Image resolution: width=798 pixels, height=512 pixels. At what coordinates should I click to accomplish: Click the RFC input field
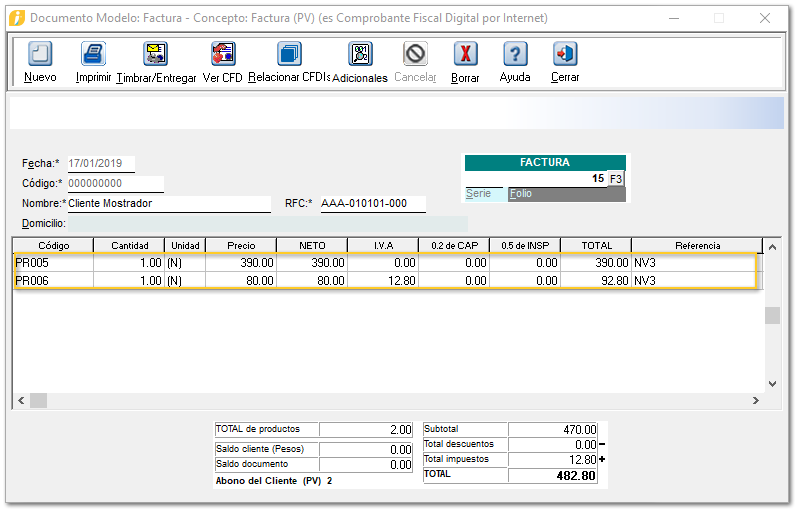(371, 204)
